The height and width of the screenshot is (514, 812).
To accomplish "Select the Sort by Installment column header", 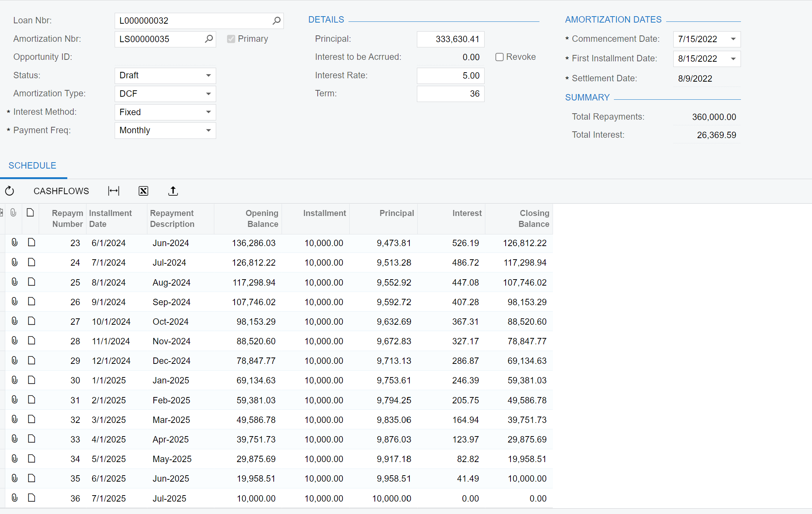I will 316,219.
